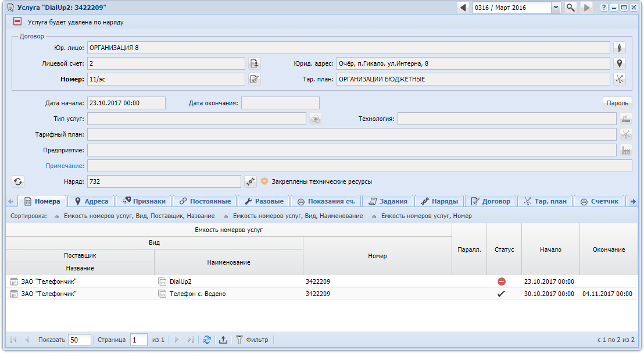Viewport: 644px width, 353px height.
Task: Go to next billing period arrow
Action: 586,8
